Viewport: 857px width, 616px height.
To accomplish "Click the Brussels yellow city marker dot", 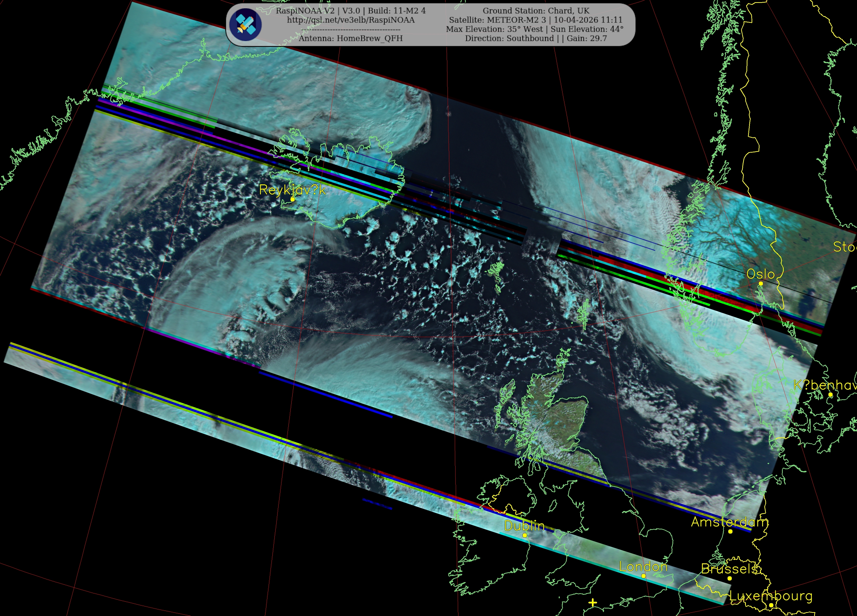I will tap(730, 578).
